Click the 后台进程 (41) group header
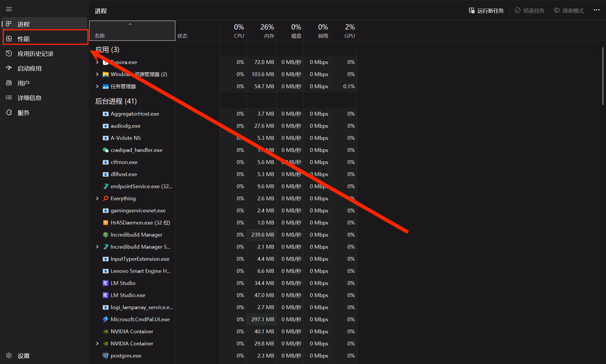The image size is (606, 364). (116, 101)
